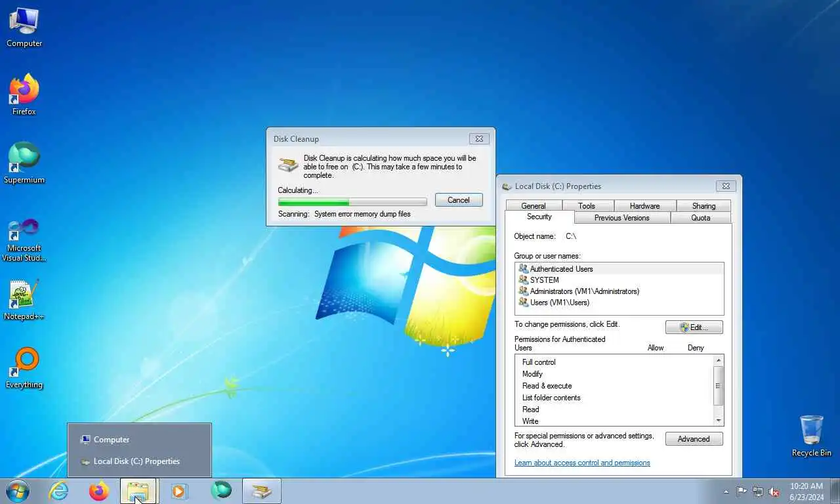The width and height of the screenshot is (840, 504).
Task: Switch to the Previous Versions tab
Action: [622, 218]
